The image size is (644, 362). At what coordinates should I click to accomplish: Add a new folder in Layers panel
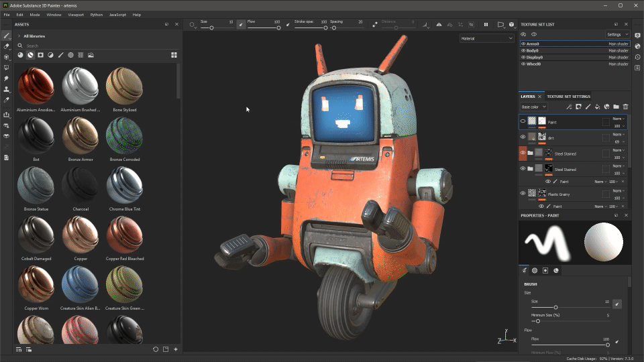click(616, 107)
